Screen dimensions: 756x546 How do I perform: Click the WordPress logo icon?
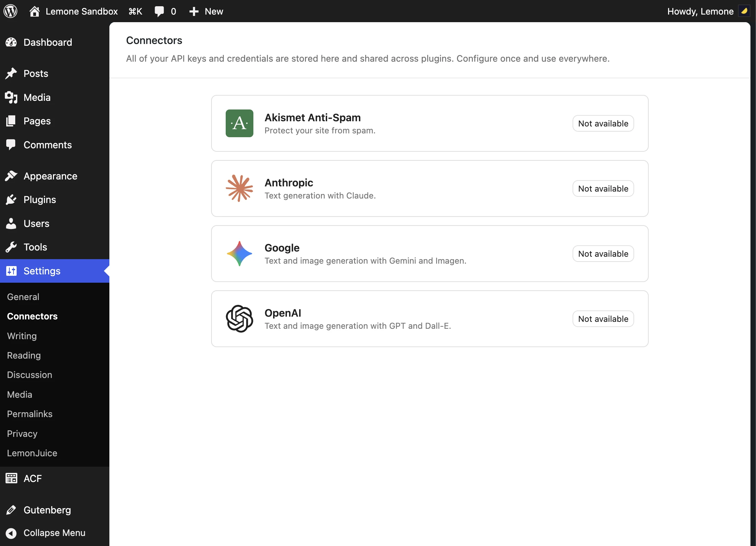(10, 11)
